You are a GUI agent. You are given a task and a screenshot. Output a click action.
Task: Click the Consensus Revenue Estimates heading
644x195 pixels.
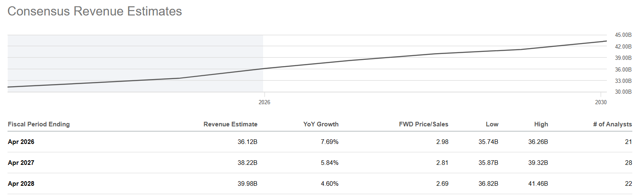[x=95, y=11]
